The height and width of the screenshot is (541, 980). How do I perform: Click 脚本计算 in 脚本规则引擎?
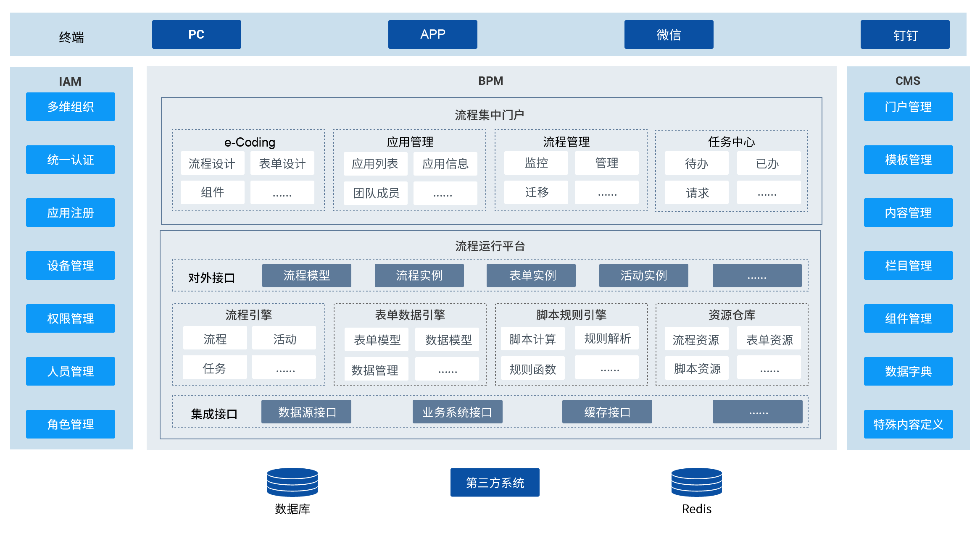533,338
